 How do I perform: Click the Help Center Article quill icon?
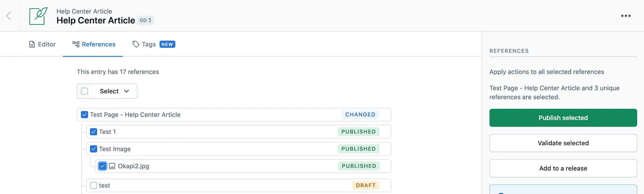pos(38,16)
